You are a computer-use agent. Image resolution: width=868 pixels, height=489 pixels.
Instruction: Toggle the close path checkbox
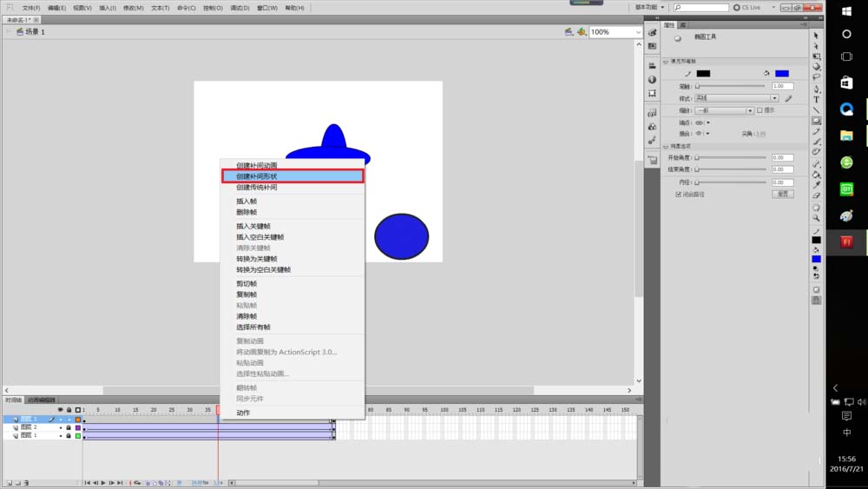click(678, 195)
